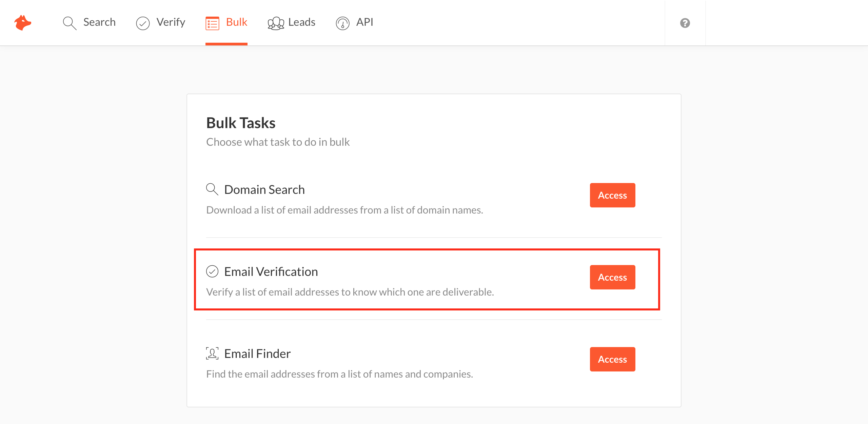868x424 pixels.
Task: Click 'Download a list of email addresses' description
Action: point(344,210)
